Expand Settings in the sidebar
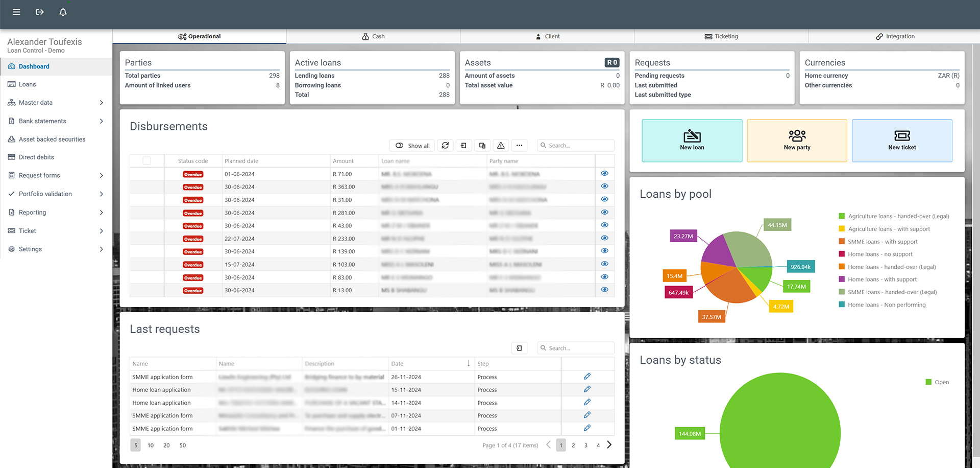Viewport: 980px width, 468px height. click(x=56, y=249)
